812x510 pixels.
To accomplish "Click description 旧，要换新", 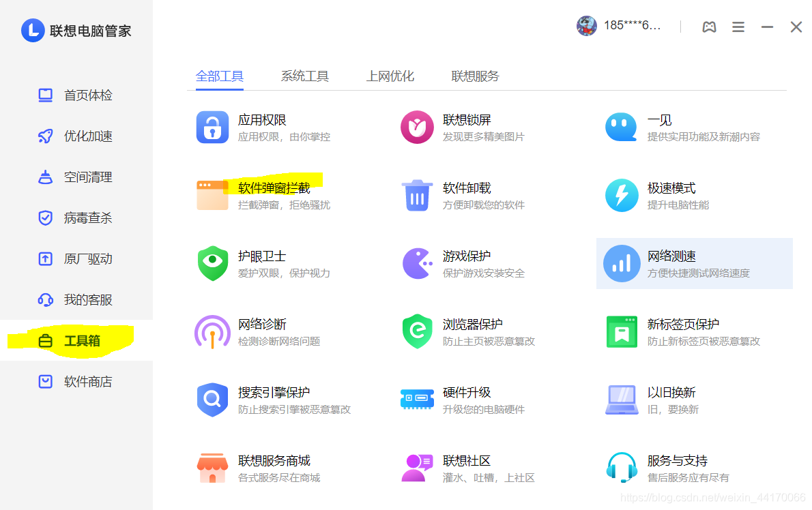I will click(x=673, y=410).
